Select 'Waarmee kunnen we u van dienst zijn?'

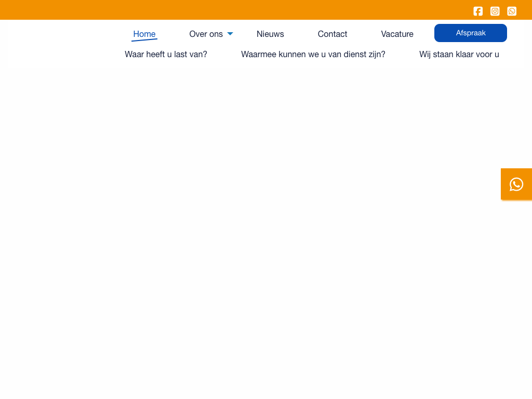pos(313,54)
